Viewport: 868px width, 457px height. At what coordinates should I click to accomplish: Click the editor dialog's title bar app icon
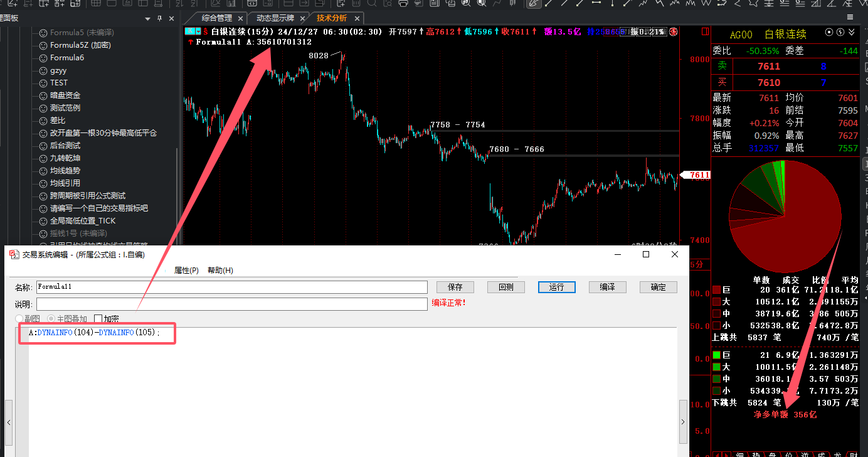tap(14, 254)
